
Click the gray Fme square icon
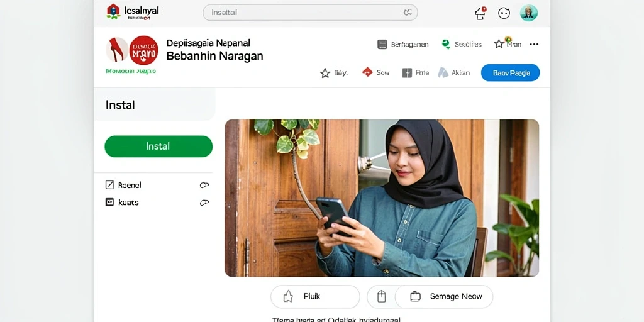point(407,73)
